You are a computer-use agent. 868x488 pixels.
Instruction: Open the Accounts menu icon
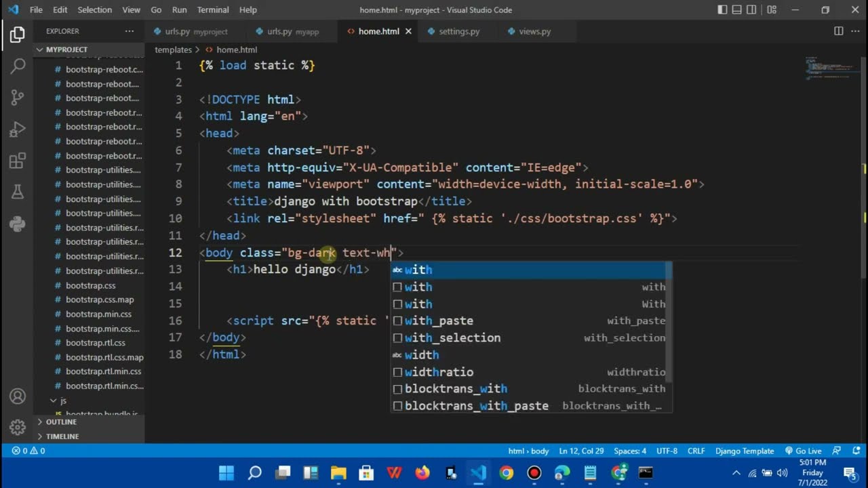[18, 396]
